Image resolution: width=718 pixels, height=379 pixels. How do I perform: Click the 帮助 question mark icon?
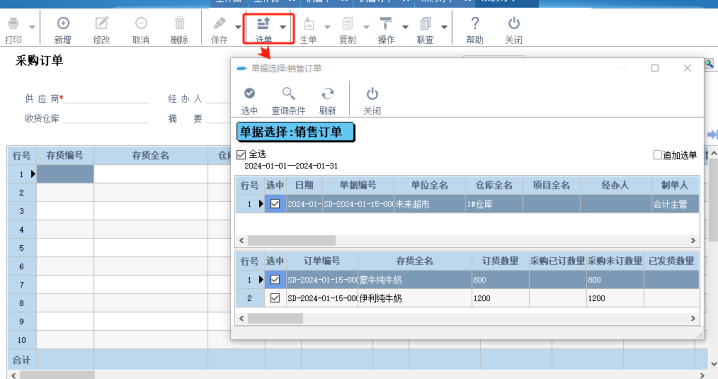point(475,23)
